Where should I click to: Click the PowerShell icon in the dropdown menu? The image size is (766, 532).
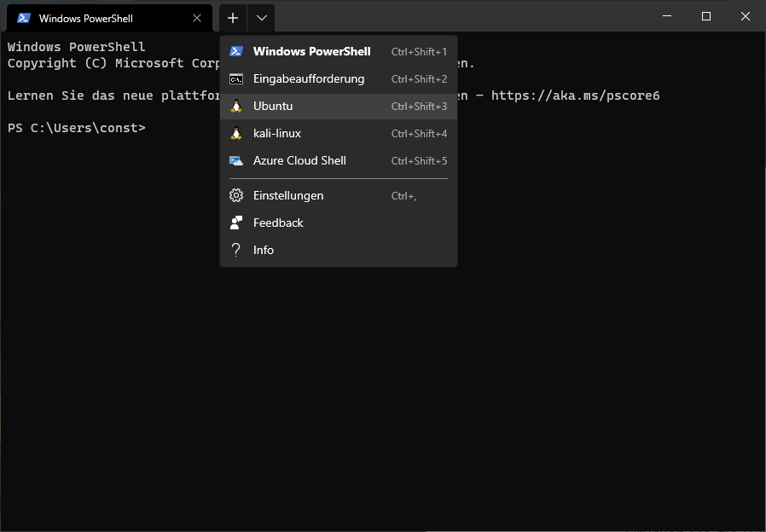click(236, 51)
